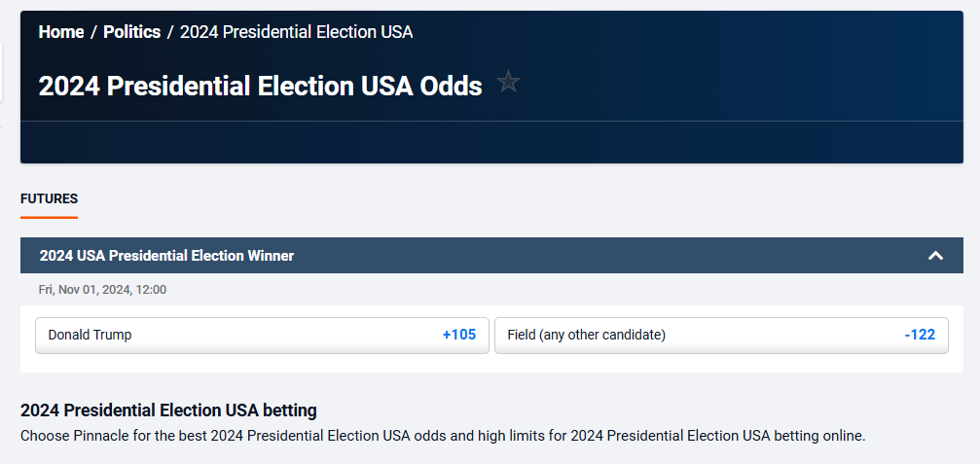Click the first slash separator after Home

(x=93, y=32)
